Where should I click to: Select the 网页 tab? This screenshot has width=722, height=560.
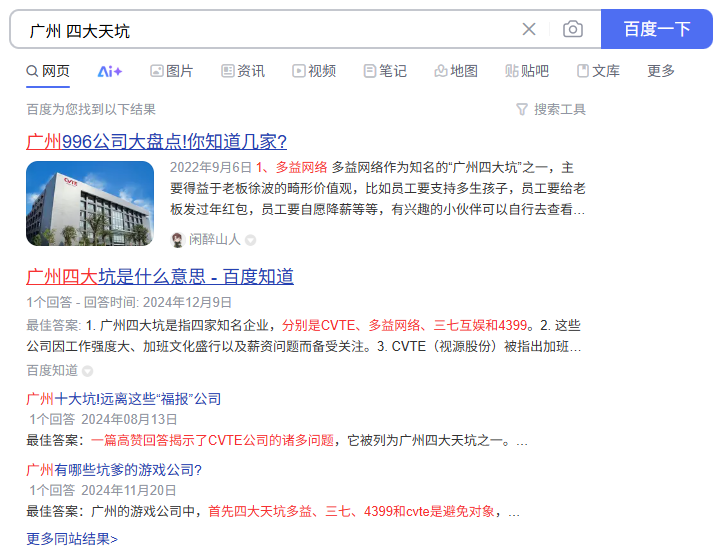[x=48, y=71]
